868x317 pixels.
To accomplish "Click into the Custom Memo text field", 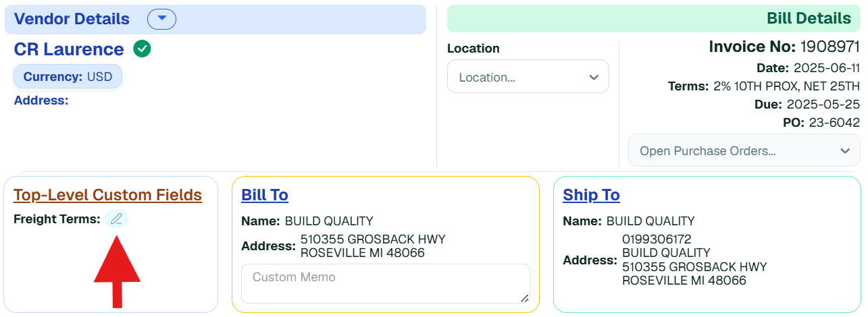I will tap(386, 283).
